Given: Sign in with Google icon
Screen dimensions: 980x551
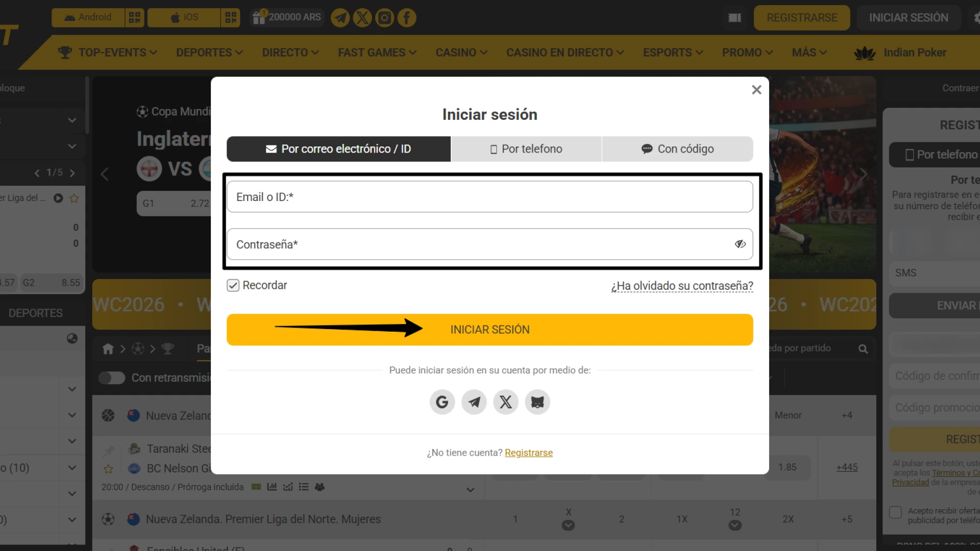Looking at the screenshot, I should (442, 402).
